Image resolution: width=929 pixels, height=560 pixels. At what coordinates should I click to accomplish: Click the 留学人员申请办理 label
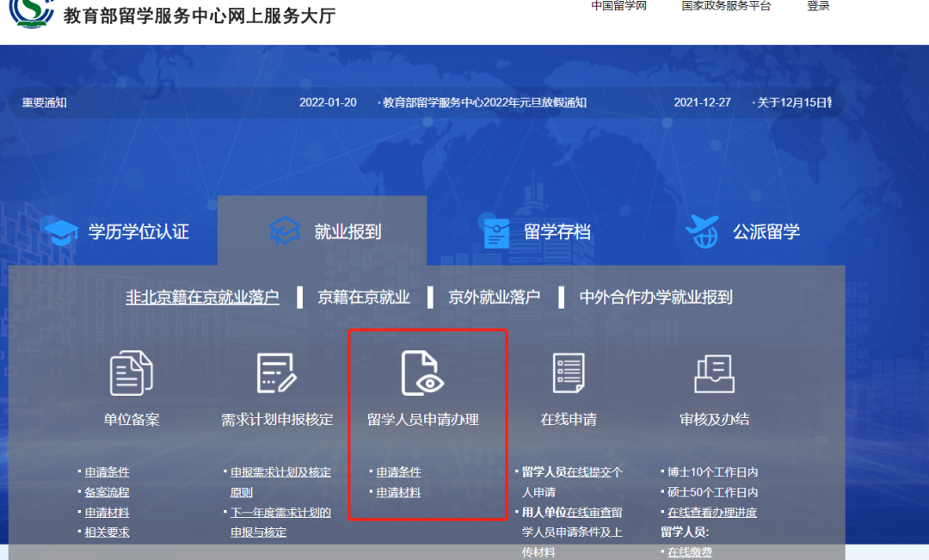[x=423, y=420]
